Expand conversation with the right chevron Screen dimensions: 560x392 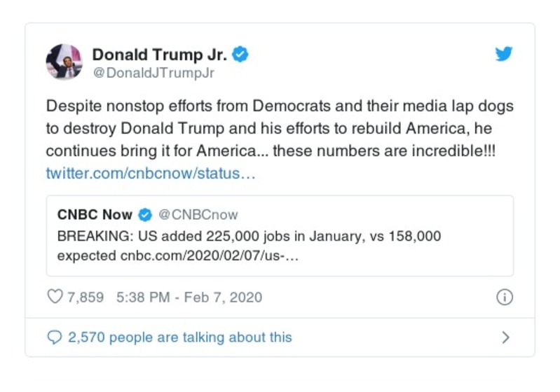click(506, 337)
